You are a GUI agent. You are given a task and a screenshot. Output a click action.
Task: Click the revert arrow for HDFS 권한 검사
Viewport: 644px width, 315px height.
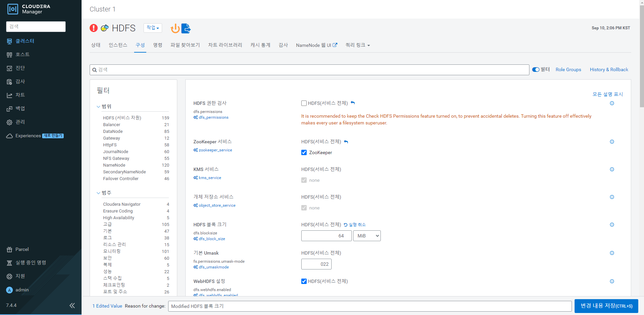tap(353, 103)
